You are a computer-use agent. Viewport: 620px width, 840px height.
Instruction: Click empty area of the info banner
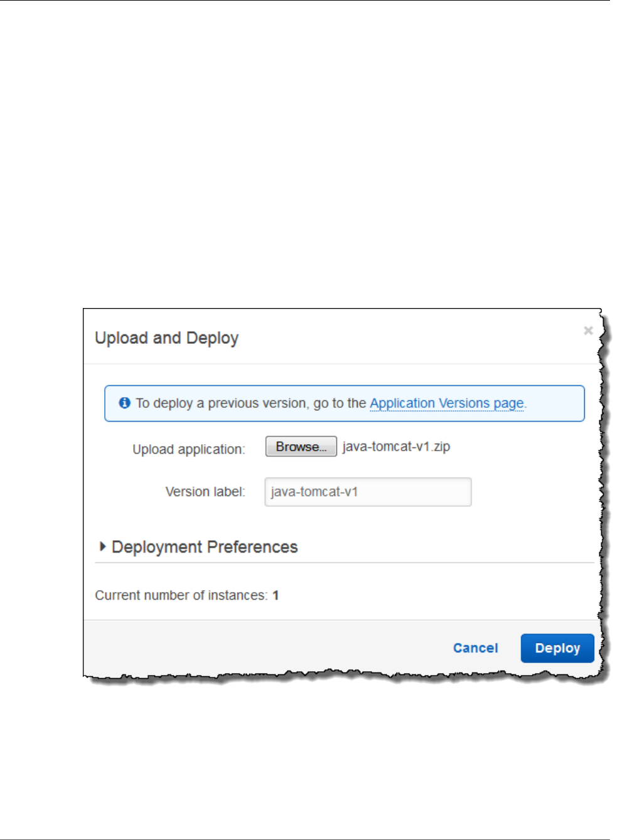[555, 403]
